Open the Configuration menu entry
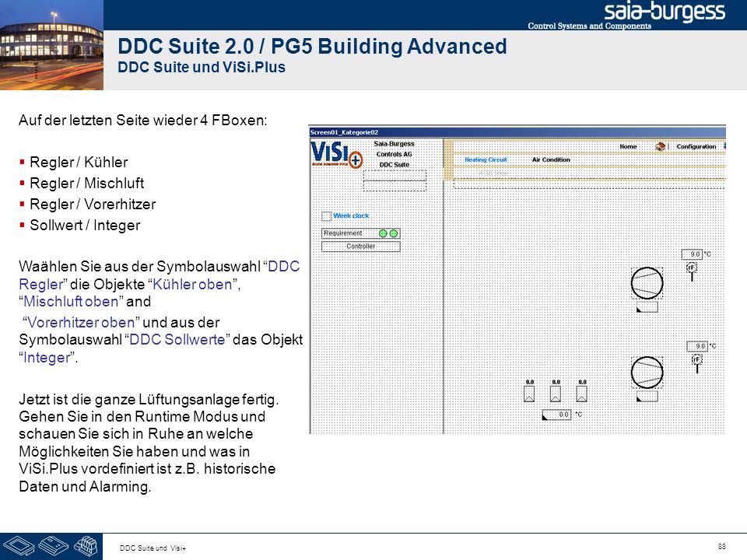The width and height of the screenshot is (747, 560). tap(696, 147)
